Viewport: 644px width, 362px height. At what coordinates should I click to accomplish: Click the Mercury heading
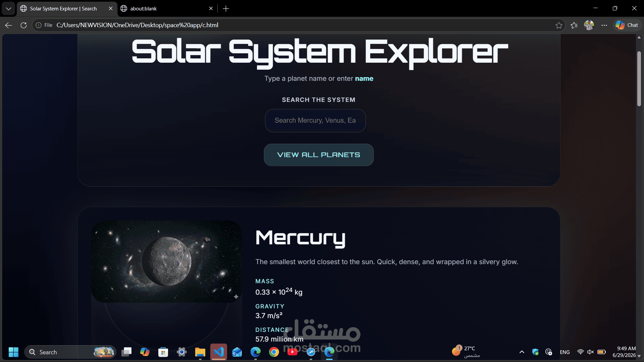click(x=300, y=238)
